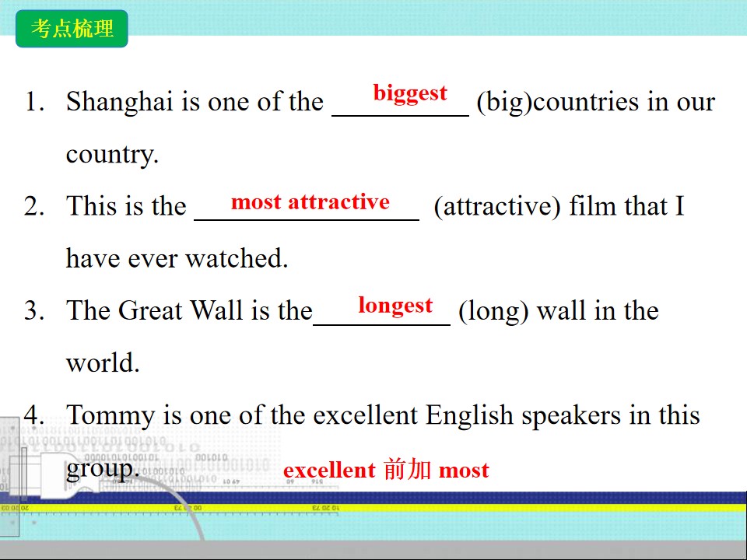747x560 pixels.
Task: Click the blank underline in sentence 2
Action: (x=307, y=219)
